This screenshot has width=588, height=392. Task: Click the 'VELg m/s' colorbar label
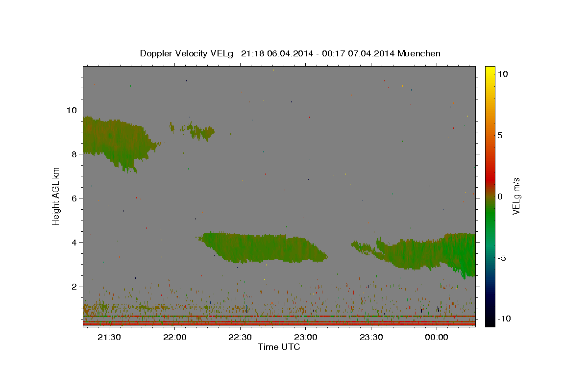pos(516,196)
